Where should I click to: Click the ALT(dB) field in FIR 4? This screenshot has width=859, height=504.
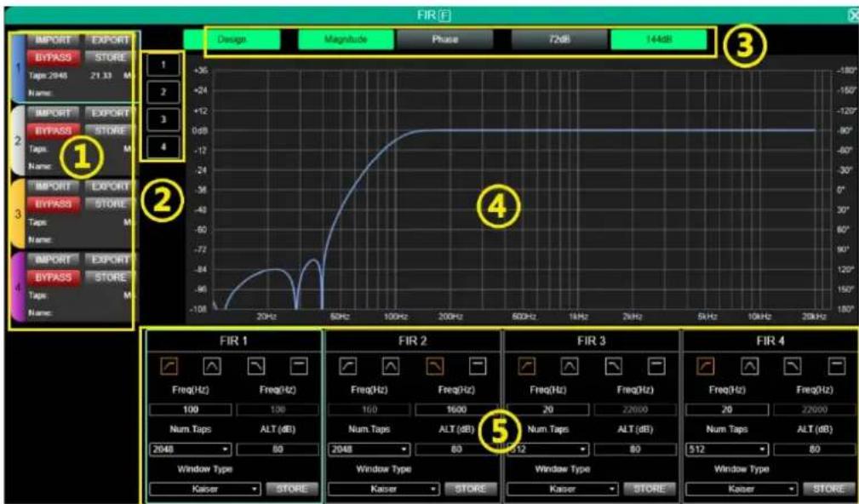815,450
